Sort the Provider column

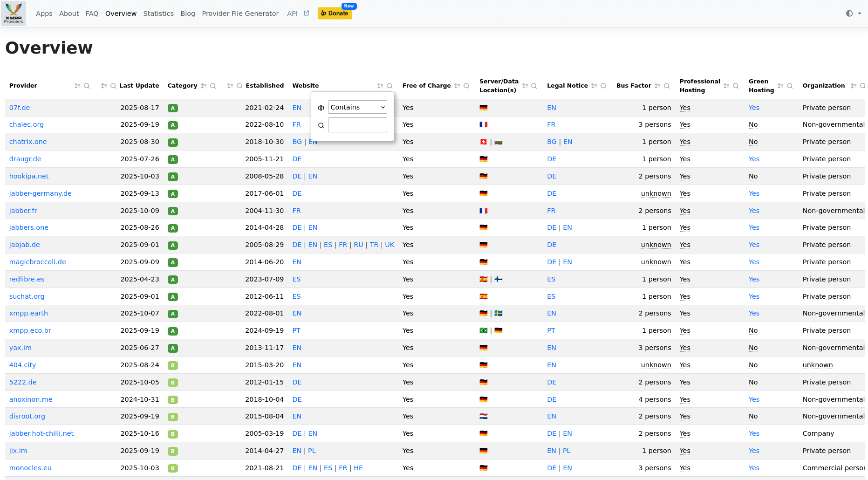77,86
